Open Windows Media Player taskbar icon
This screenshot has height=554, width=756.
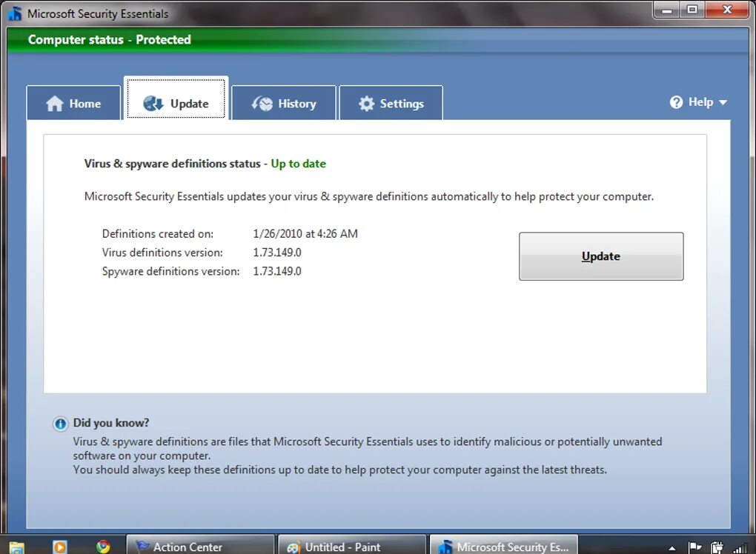click(60, 547)
